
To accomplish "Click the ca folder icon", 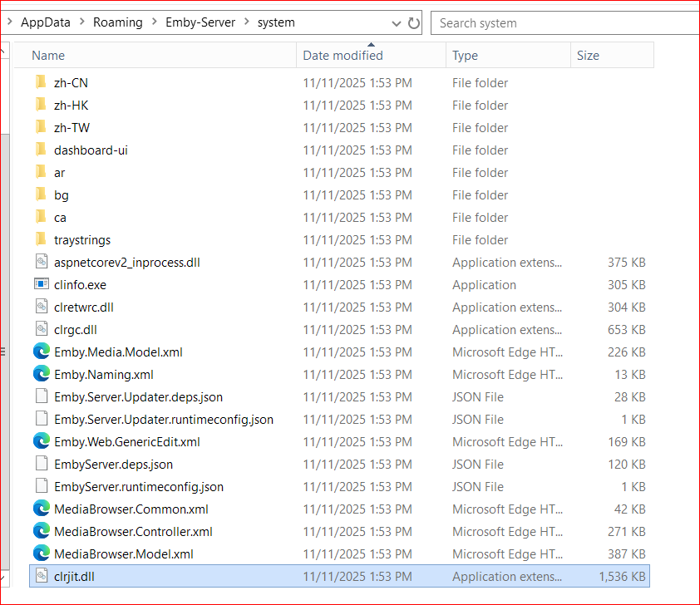I will click(41, 217).
